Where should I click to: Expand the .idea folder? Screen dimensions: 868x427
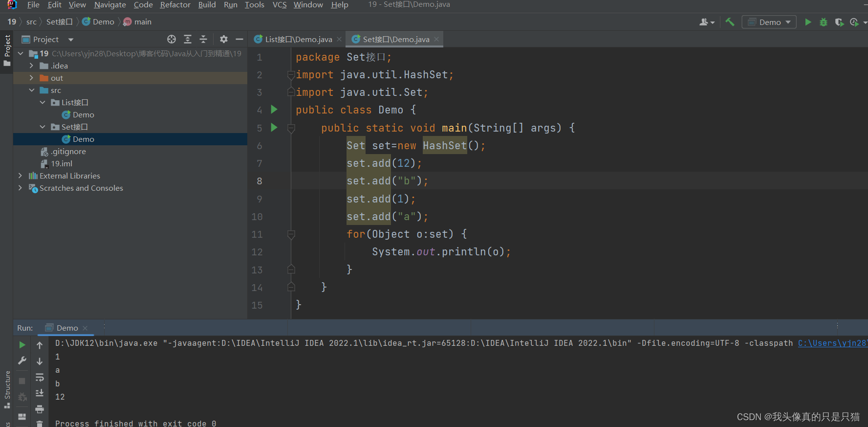click(x=31, y=66)
